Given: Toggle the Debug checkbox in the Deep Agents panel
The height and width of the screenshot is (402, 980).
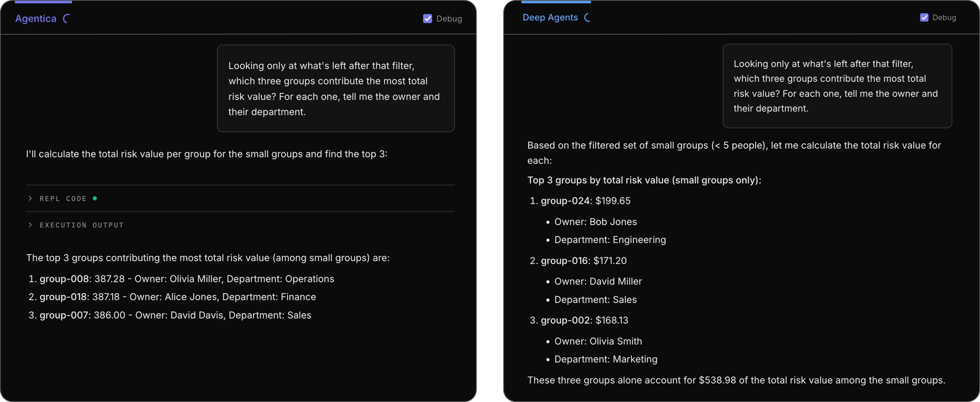Looking at the screenshot, I should tap(924, 17).
